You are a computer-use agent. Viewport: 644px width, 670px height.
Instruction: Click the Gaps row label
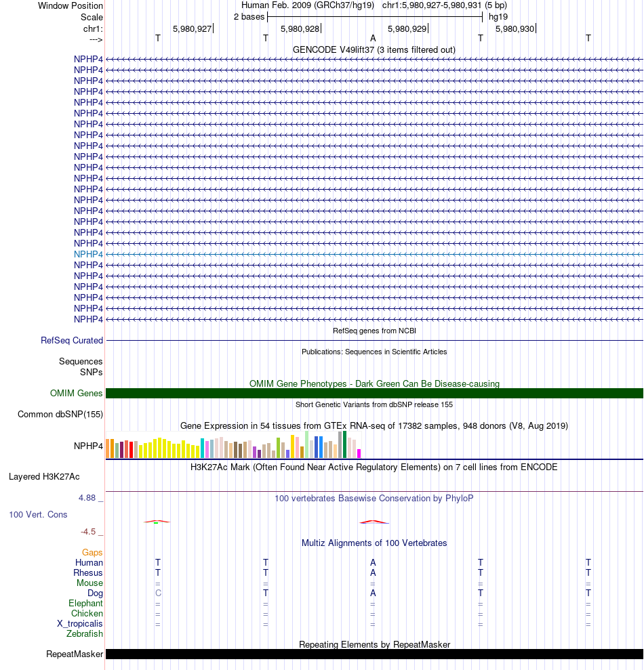point(92,553)
